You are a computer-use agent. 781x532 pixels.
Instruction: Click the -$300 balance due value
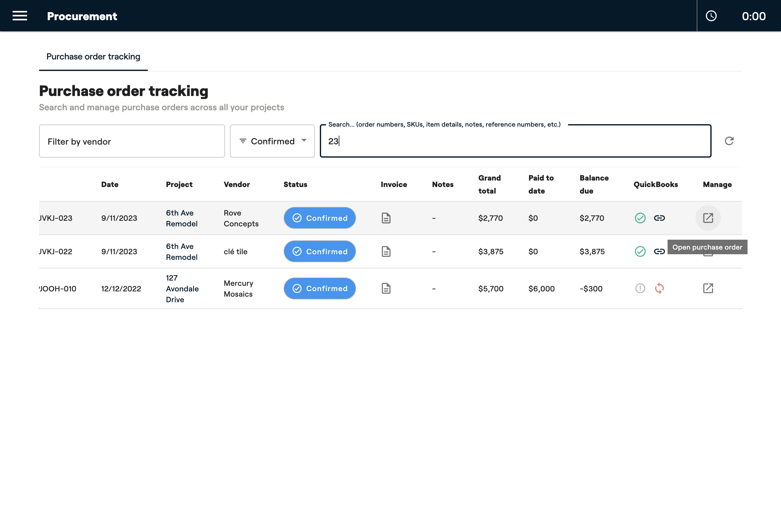point(591,289)
